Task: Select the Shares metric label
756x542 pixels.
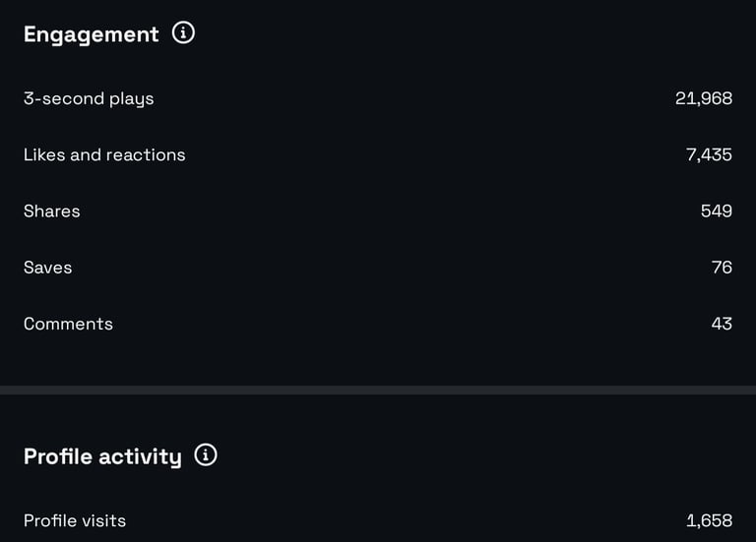Action: click(52, 211)
